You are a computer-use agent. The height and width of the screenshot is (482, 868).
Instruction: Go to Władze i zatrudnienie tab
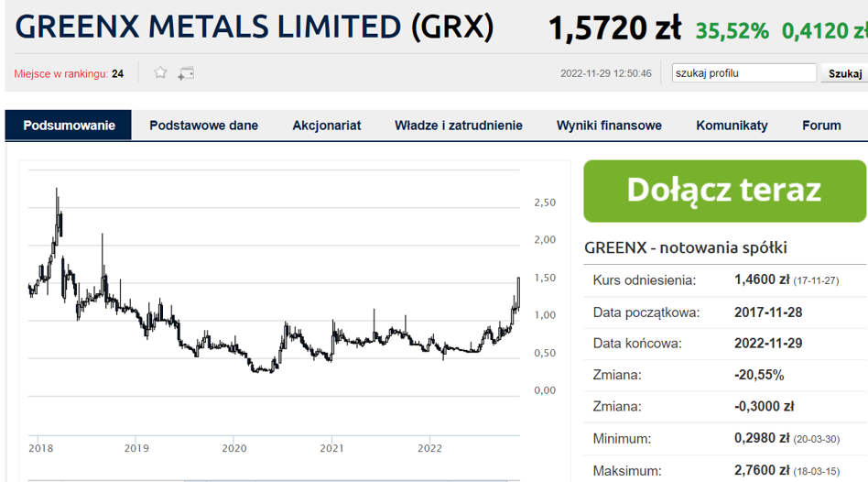tap(458, 126)
